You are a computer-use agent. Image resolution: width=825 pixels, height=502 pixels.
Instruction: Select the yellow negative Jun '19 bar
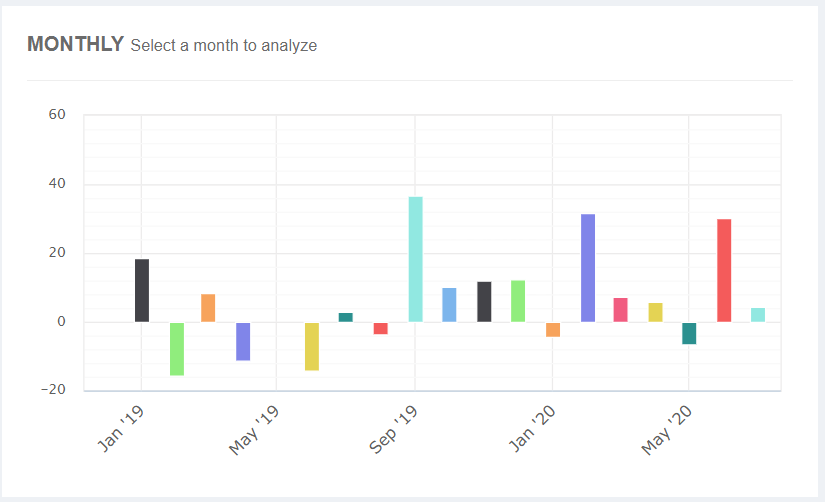coord(312,346)
